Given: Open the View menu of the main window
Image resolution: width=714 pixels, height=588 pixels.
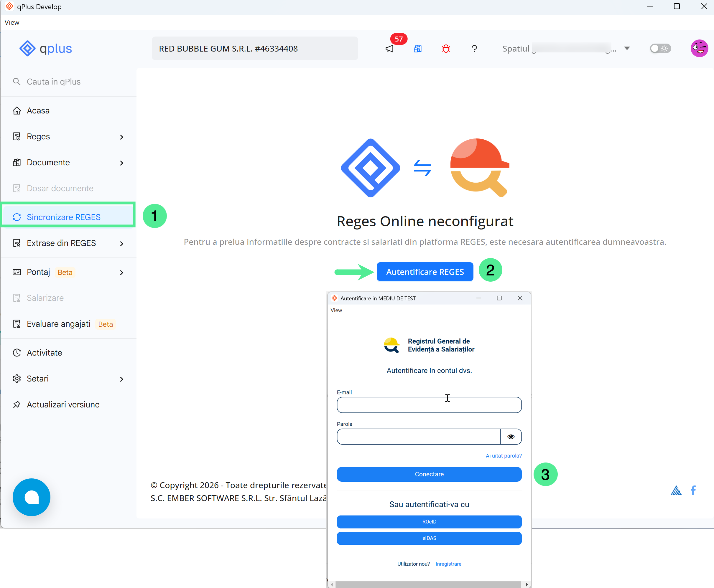Looking at the screenshot, I should tap(11, 22).
